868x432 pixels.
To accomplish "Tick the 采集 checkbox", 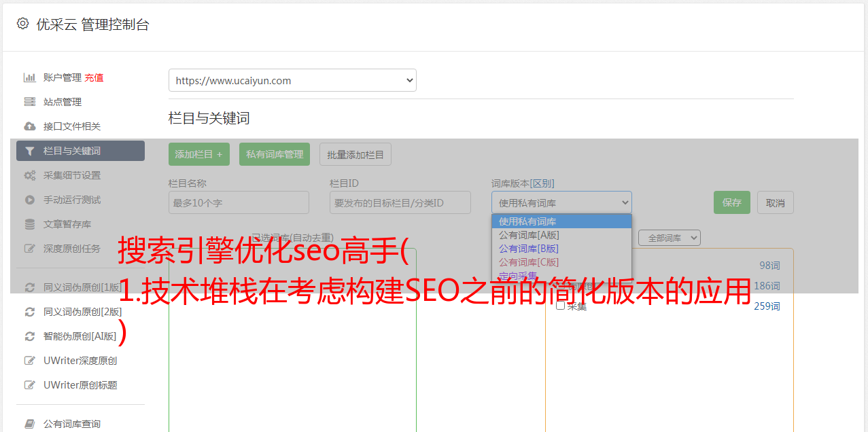I will pyautogui.click(x=561, y=306).
